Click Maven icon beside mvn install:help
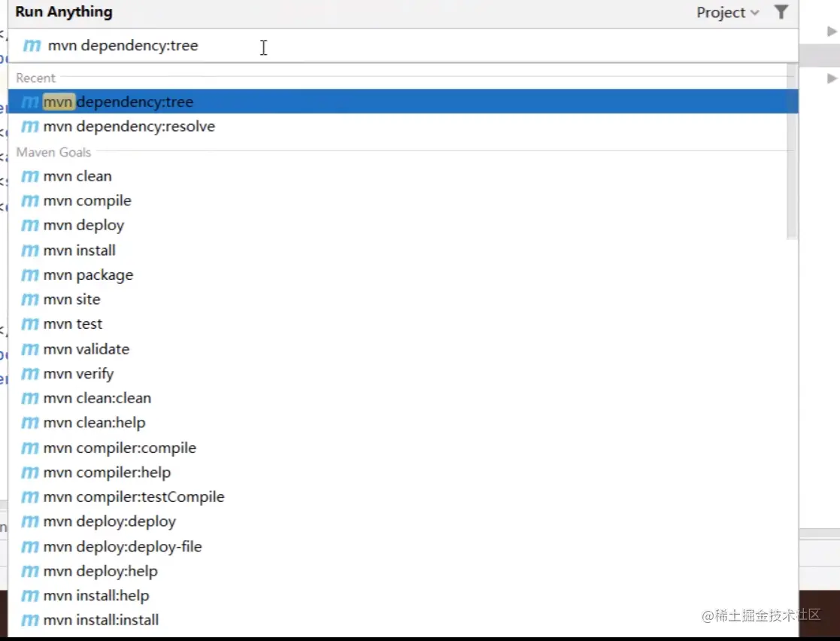 [x=29, y=595]
